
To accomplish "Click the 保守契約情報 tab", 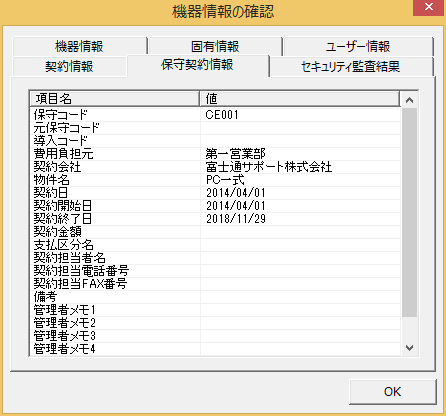I will [198, 65].
